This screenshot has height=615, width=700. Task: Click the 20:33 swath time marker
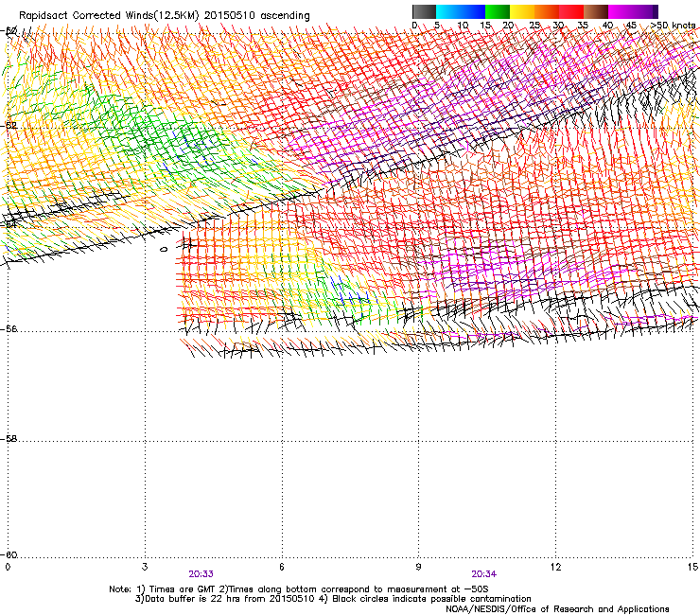(201, 574)
